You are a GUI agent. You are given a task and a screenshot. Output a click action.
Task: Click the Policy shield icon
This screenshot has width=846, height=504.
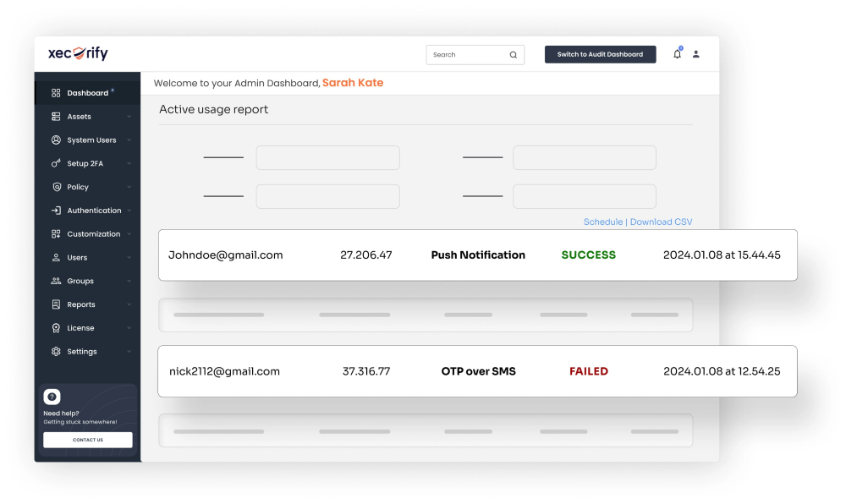(x=56, y=187)
